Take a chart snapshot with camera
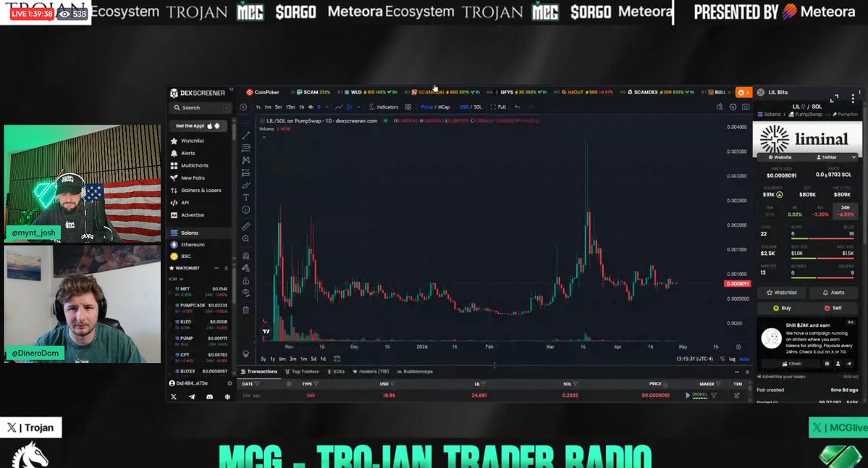The image size is (868, 468). pos(746,107)
